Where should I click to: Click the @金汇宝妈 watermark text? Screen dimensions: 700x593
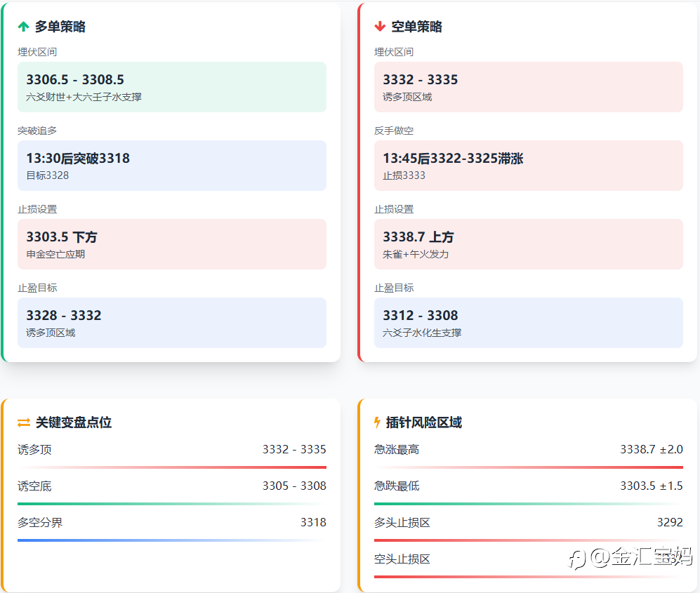click(x=641, y=558)
